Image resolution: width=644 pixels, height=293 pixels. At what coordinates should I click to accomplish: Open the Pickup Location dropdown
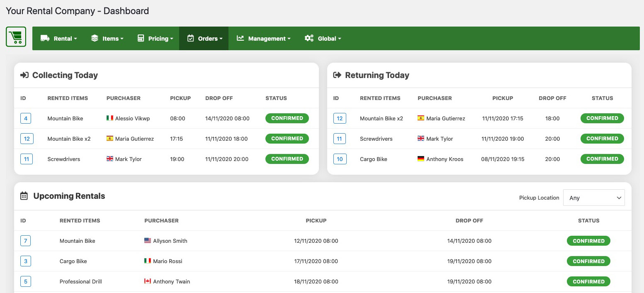pyautogui.click(x=593, y=198)
